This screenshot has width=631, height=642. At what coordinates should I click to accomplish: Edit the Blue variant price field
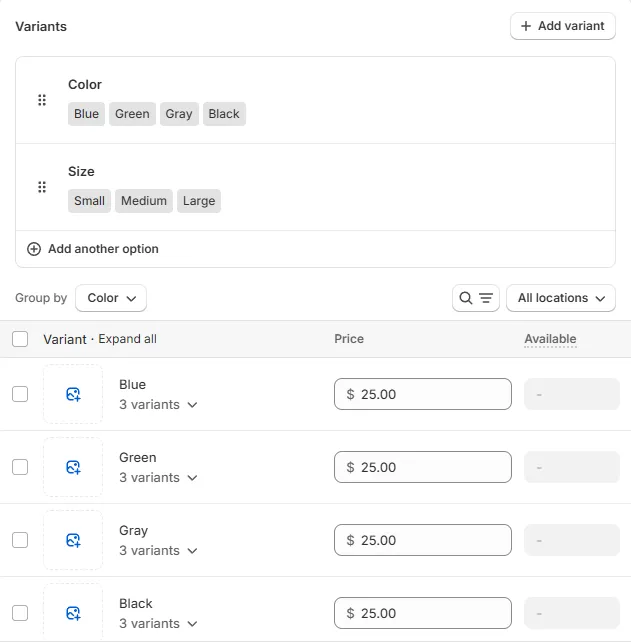(x=423, y=394)
